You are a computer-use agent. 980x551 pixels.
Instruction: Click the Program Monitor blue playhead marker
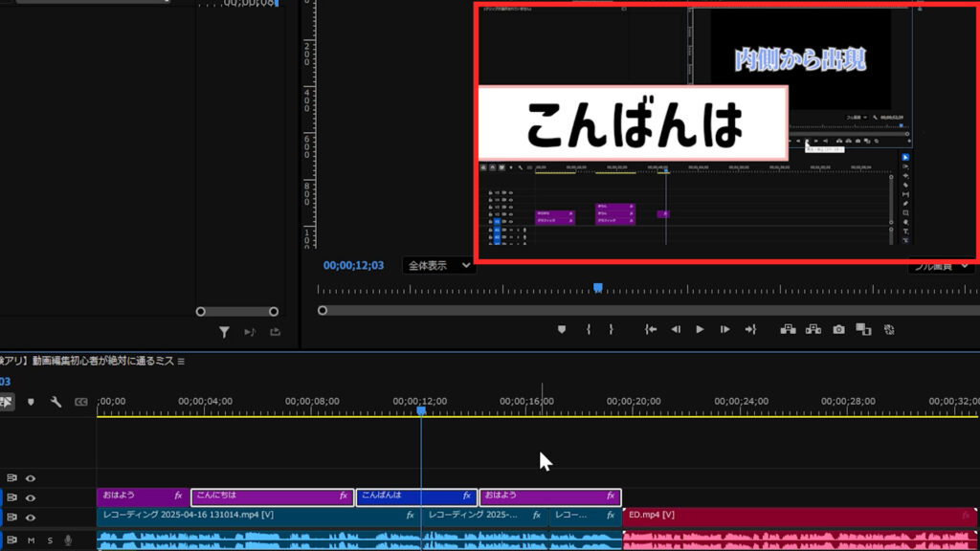tap(598, 287)
